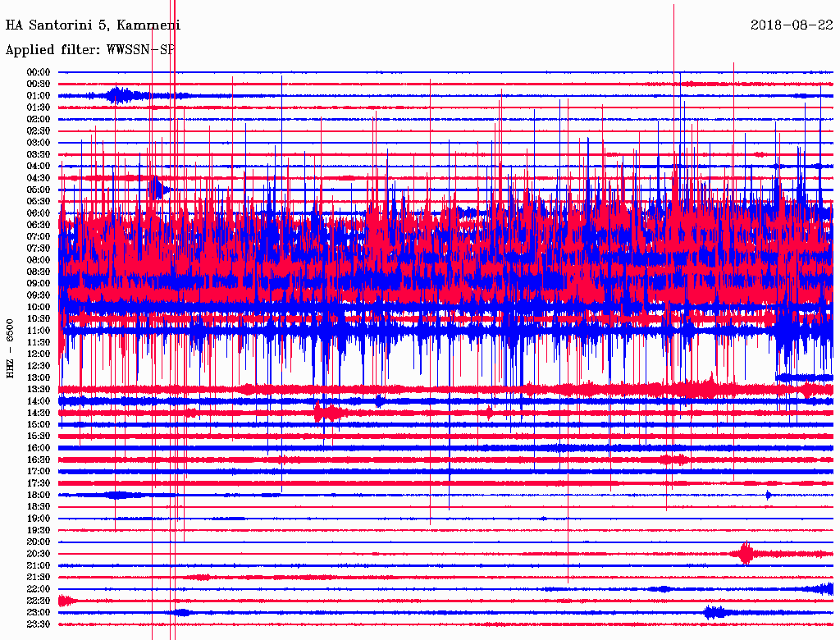The width and height of the screenshot is (840, 640).
Task: Click the 20:00 time label
Action: pos(39,542)
